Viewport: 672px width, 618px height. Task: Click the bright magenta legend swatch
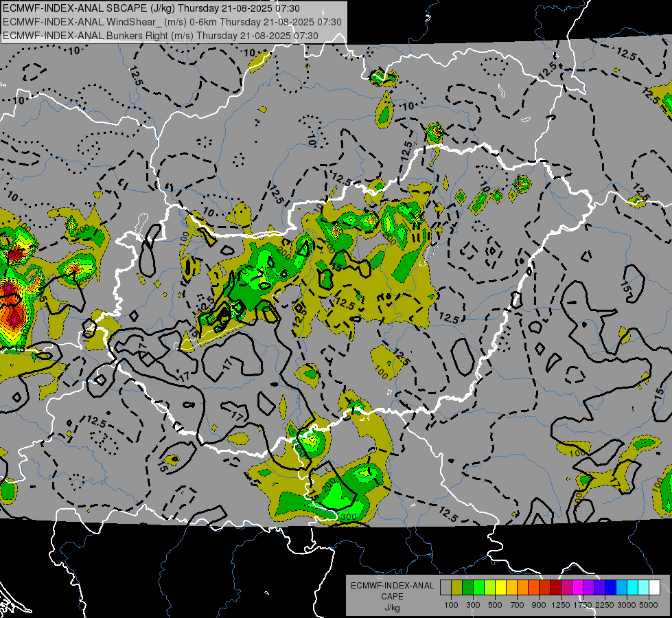578,588
